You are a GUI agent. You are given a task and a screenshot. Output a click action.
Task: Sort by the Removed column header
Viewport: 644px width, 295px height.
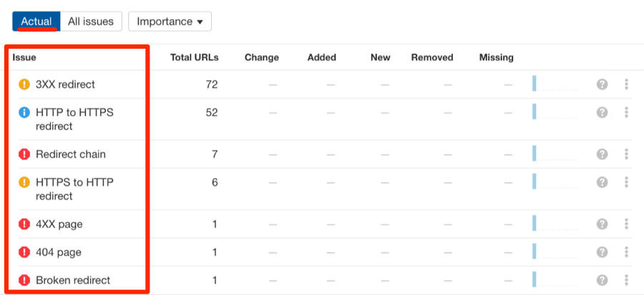pyautogui.click(x=431, y=57)
